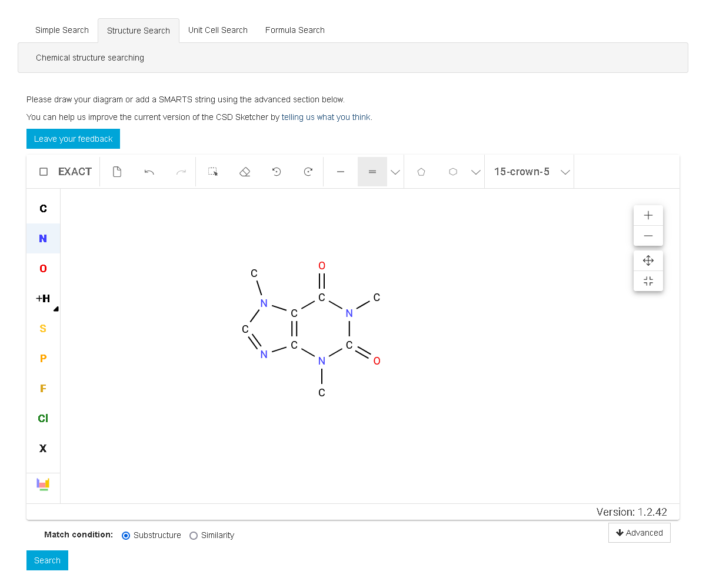Undo the last sketch change
Viewport: 706px width, 588px height.
pos(149,171)
